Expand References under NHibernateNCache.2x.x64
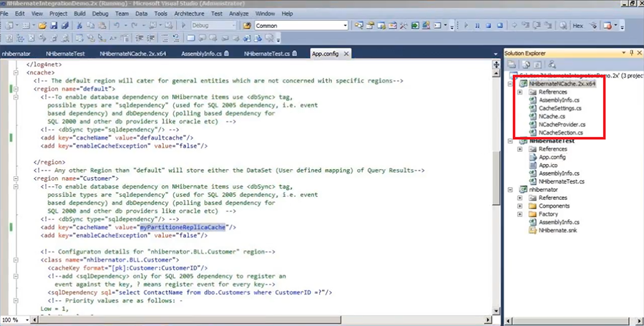The width and height of the screenshot is (644, 326). click(x=520, y=92)
